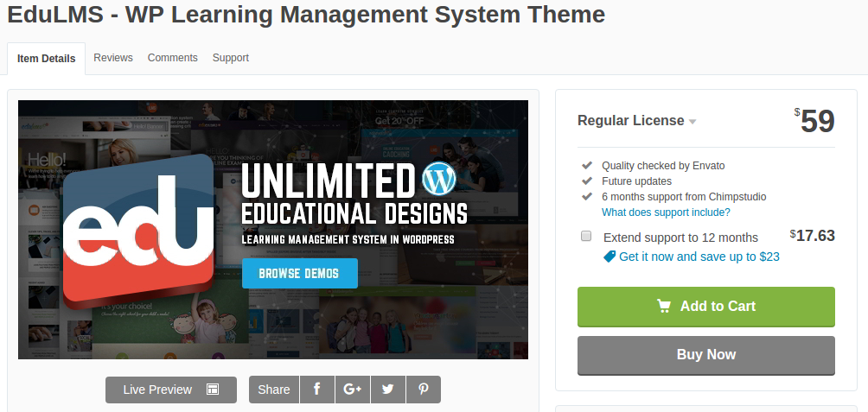Click the $59 price text
This screenshot has width=868, height=412.
[x=814, y=121]
